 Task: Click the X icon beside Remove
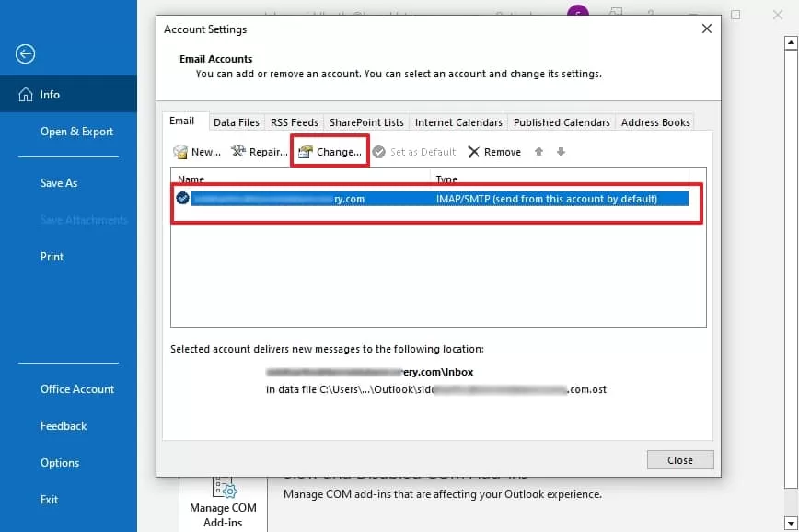[473, 152]
